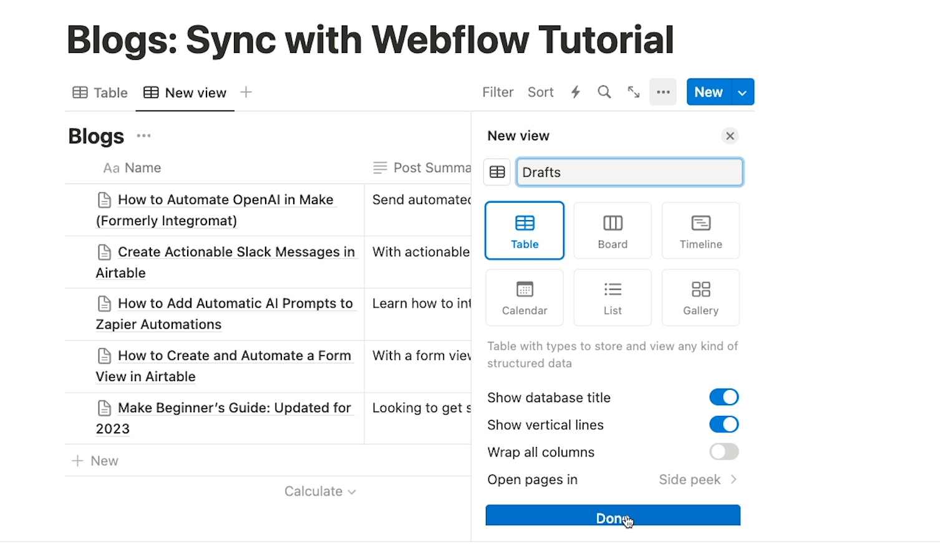This screenshot has width=940, height=560.
Task: Toggle Show vertical lines switch
Action: pyautogui.click(x=724, y=425)
